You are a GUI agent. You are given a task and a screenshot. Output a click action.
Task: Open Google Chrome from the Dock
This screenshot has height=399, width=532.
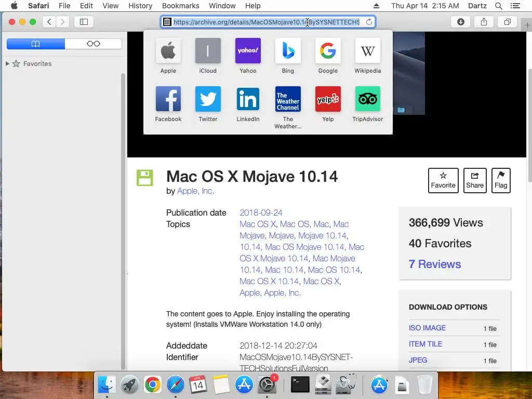152,385
